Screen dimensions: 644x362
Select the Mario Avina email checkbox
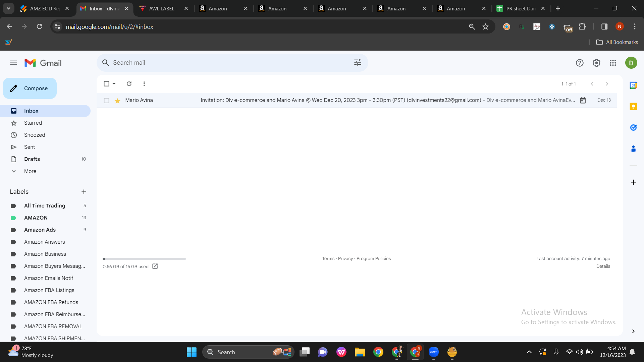point(107,101)
